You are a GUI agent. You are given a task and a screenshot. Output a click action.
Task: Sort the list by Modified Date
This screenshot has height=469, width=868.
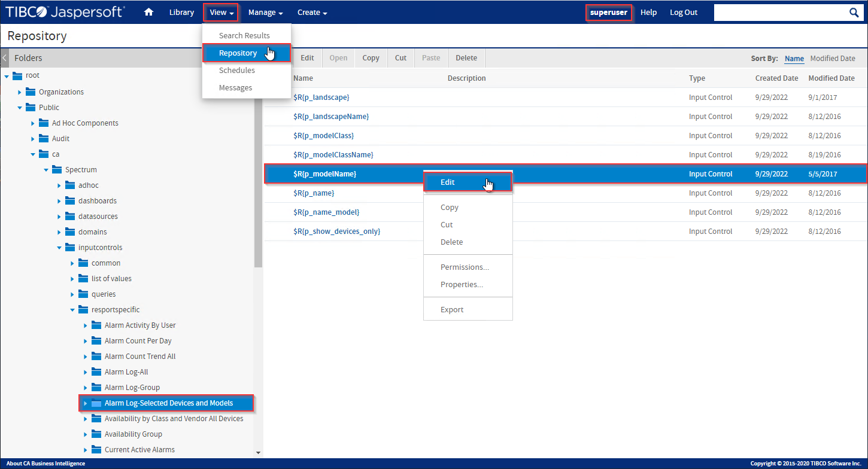point(833,59)
